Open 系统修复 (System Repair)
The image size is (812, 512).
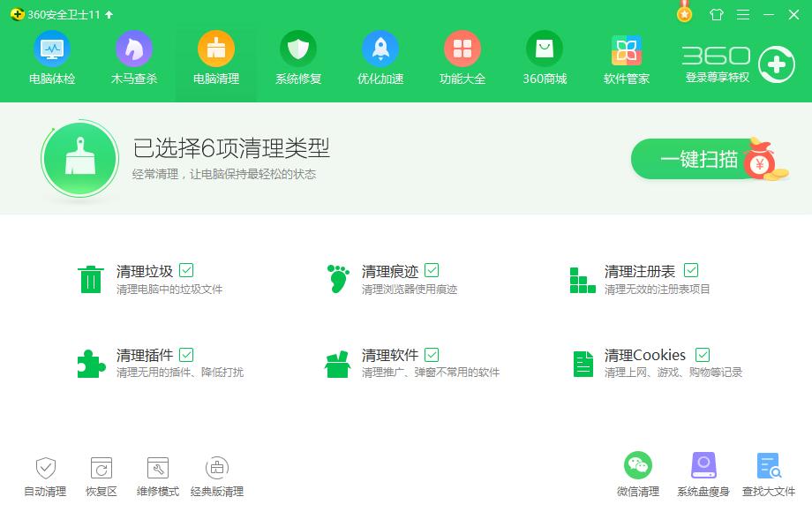[297, 57]
